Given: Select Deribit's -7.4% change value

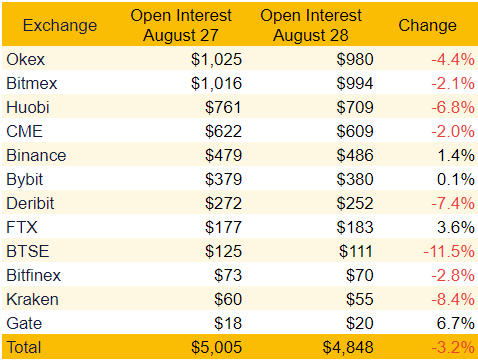Looking at the screenshot, I should click(x=453, y=203).
